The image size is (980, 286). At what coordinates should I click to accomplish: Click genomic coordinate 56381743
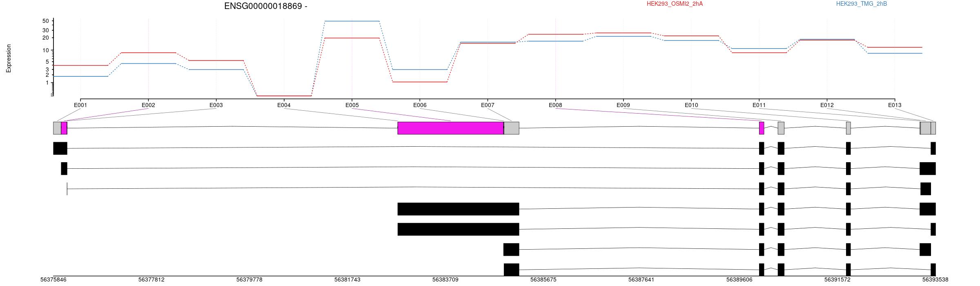click(x=347, y=280)
